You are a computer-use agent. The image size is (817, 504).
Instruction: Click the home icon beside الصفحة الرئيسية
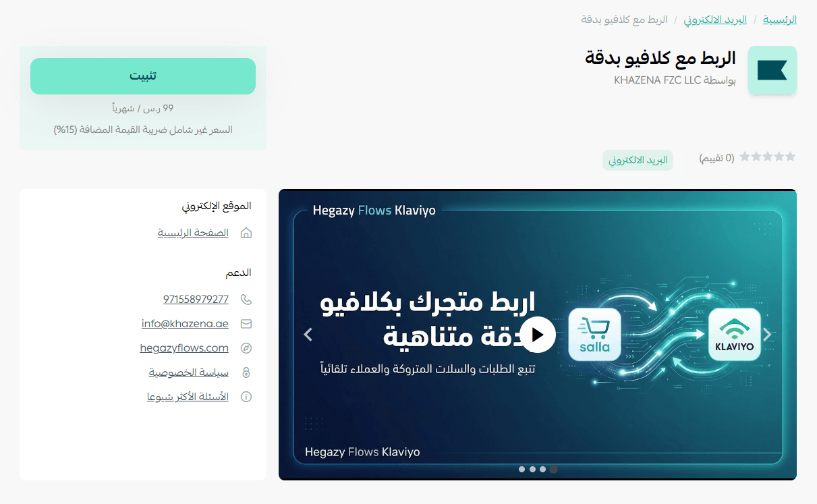246,233
